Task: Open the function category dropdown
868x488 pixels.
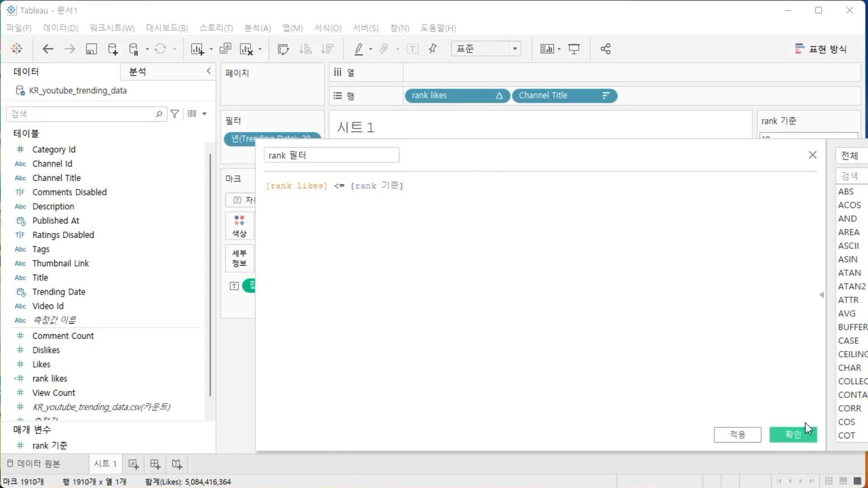Action: pos(851,156)
